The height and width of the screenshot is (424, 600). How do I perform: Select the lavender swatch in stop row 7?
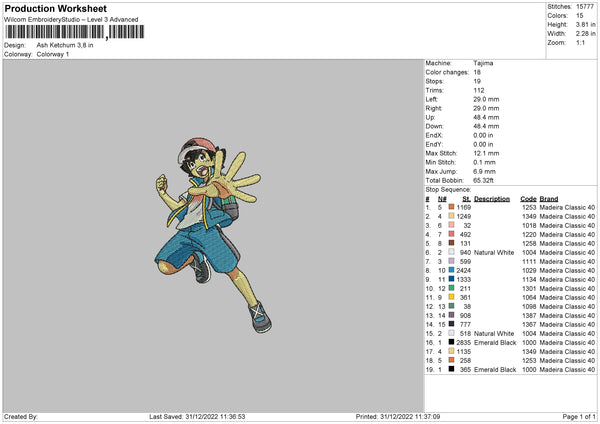(x=452, y=261)
